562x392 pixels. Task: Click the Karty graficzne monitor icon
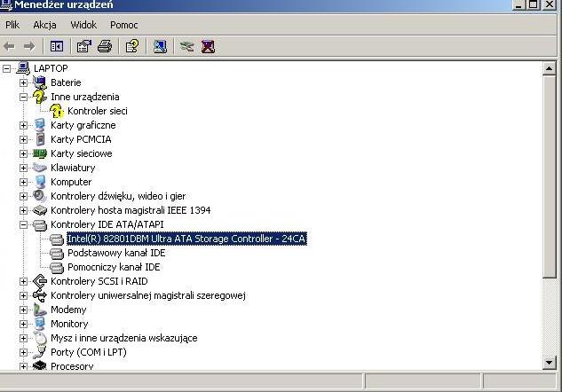point(40,125)
